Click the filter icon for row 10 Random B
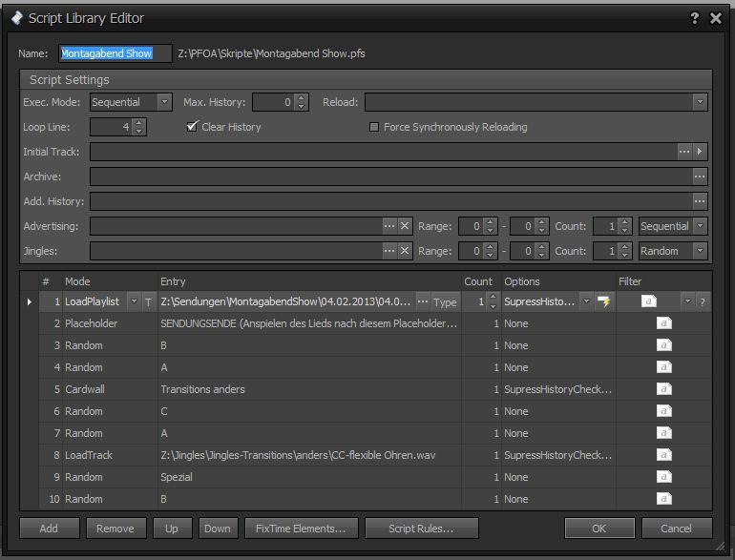The image size is (735, 560). click(663, 499)
